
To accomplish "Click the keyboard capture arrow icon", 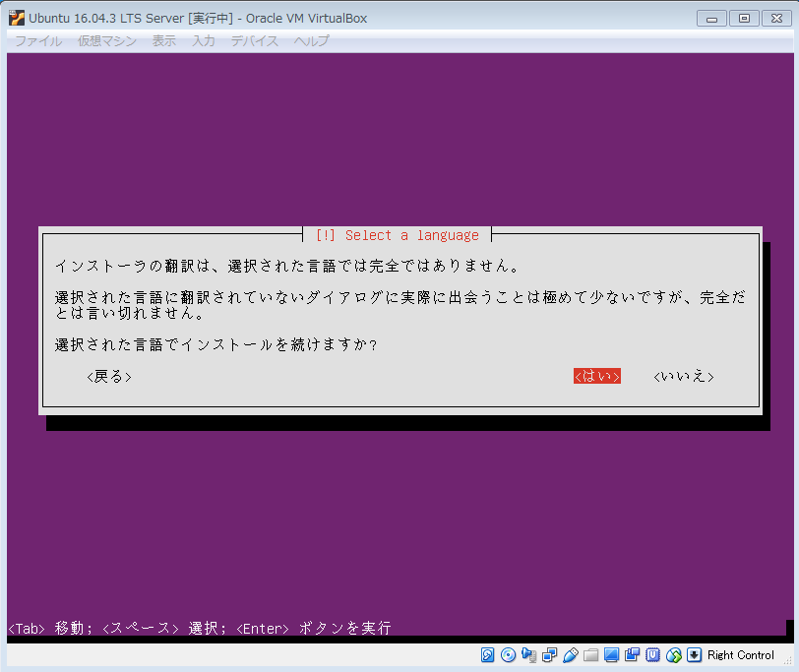I will pyautogui.click(x=694, y=655).
